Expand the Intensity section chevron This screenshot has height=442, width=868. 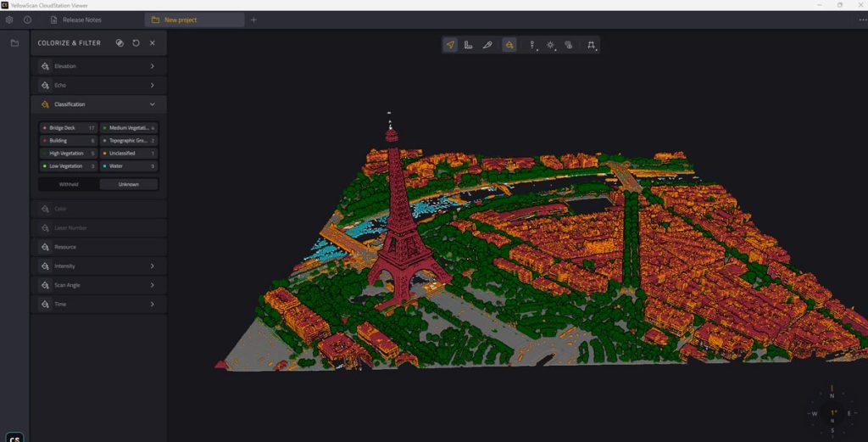coord(153,266)
